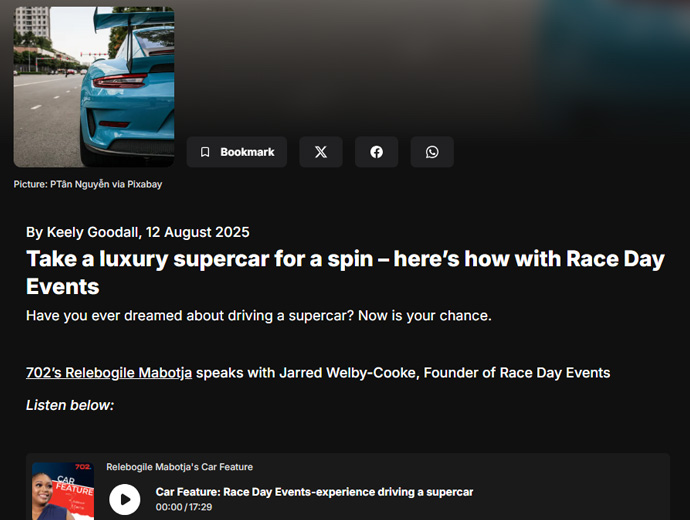Open the Car Feature podcast cover art
The width and height of the screenshot is (690, 520).
(63, 491)
